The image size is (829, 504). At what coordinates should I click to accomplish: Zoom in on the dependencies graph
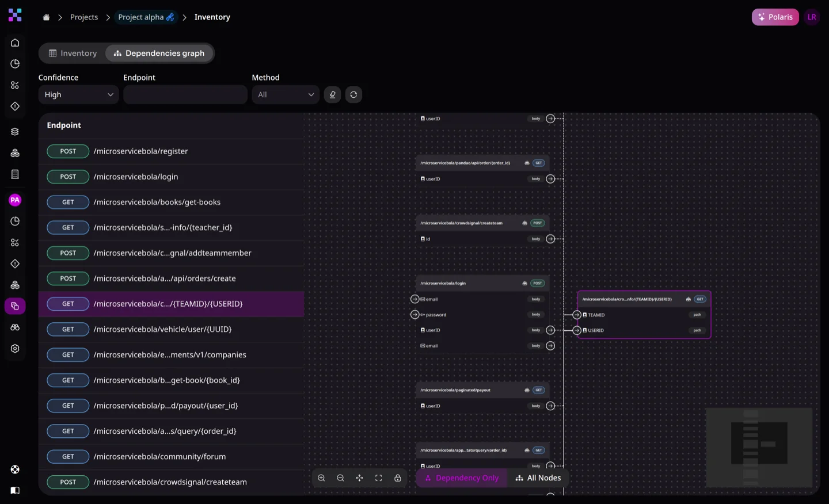click(321, 478)
